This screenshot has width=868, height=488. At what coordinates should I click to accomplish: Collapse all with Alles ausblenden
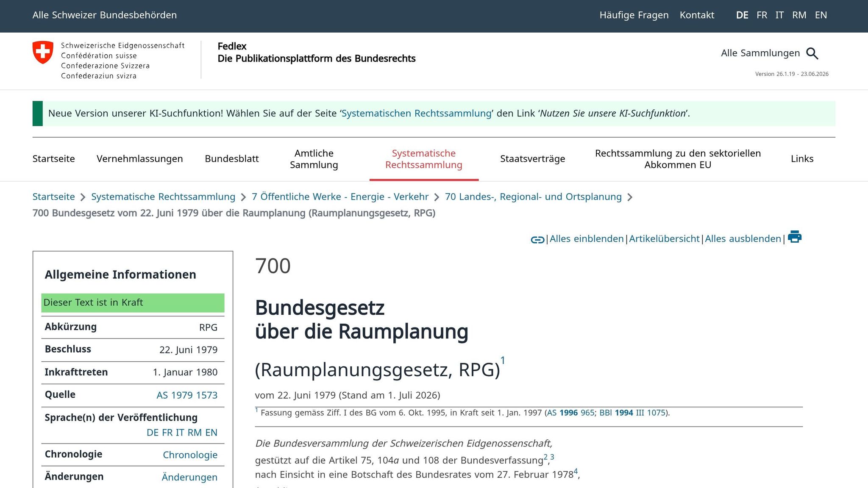coord(743,239)
